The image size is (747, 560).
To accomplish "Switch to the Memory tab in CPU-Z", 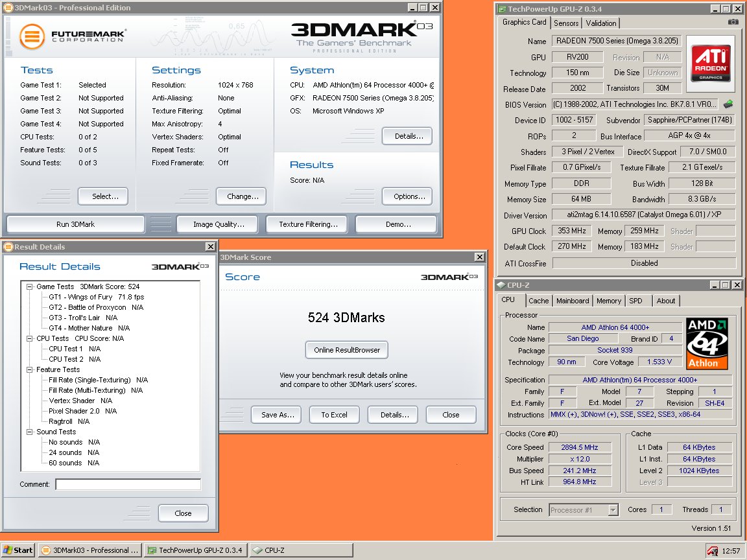I will (x=608, y=301).
